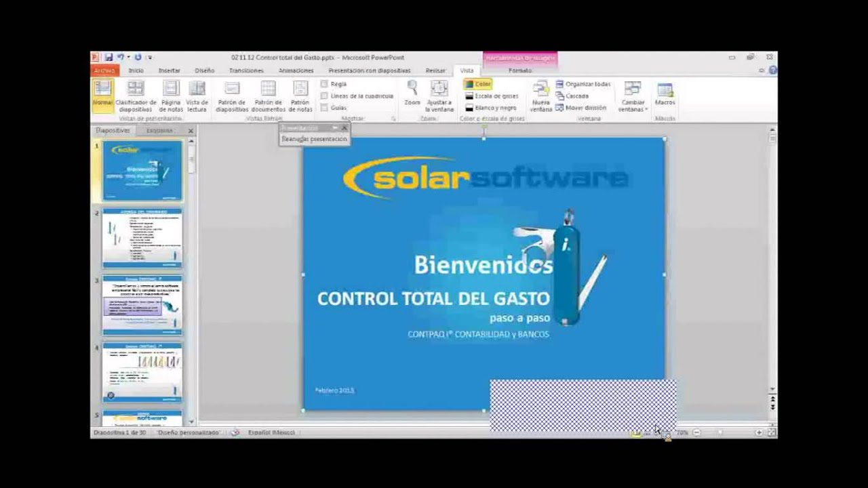Open Customize Quick Access Toolbar dropdown
The height and width of the screenshot is (488, 868).
(x=150, y=58)
